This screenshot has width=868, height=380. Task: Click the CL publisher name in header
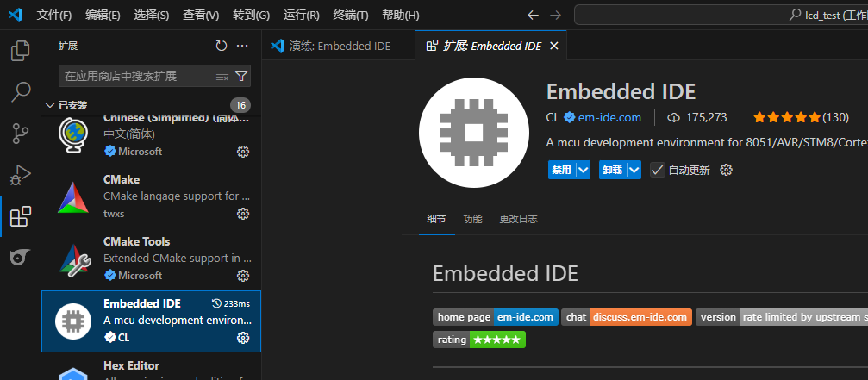click(x=553, y=117)
